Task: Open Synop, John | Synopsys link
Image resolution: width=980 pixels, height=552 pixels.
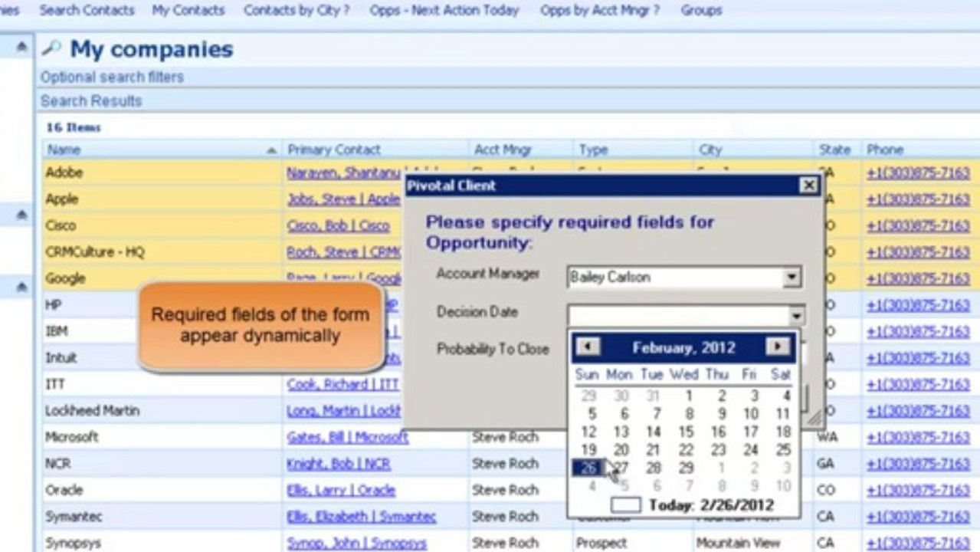Action: 356,543
